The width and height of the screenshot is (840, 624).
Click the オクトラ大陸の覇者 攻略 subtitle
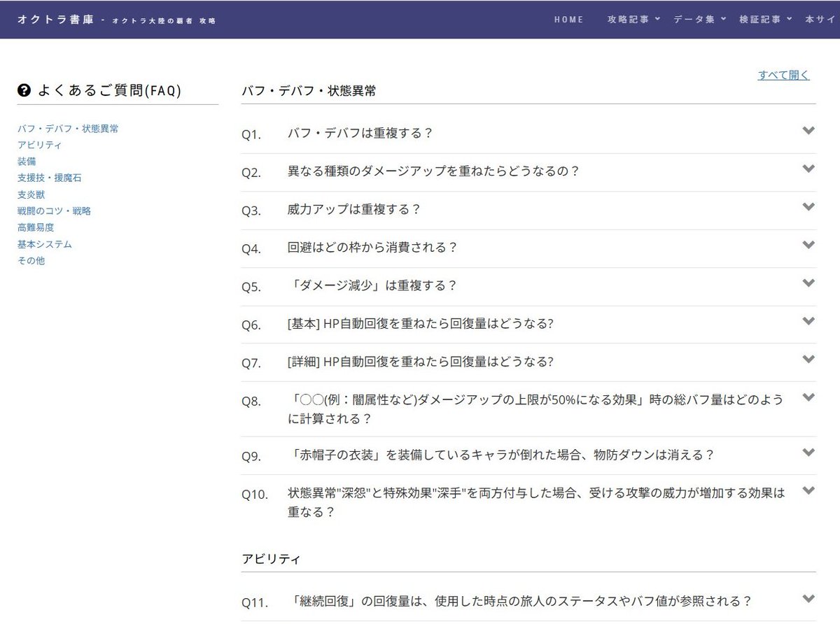point(164,21)
